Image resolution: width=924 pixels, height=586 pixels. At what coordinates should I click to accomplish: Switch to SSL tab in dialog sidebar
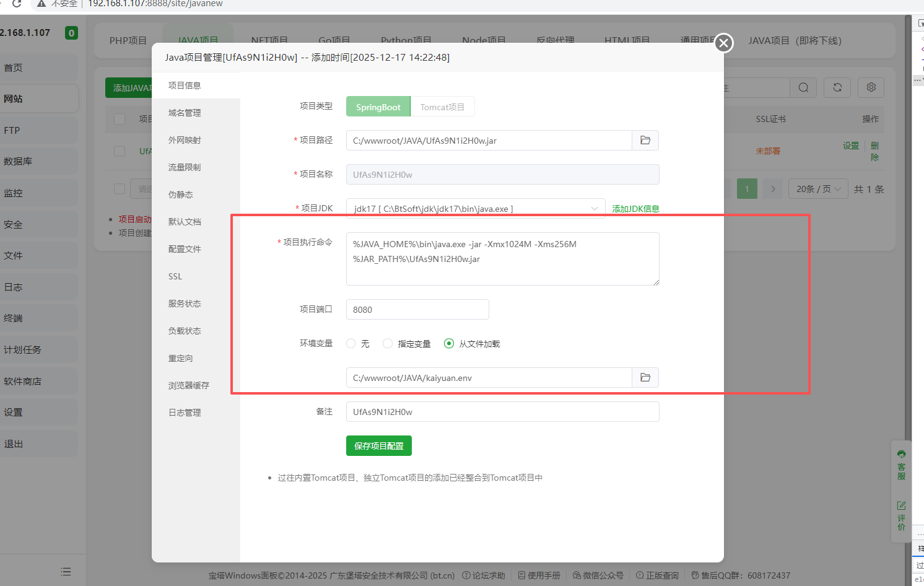[175, 276]
